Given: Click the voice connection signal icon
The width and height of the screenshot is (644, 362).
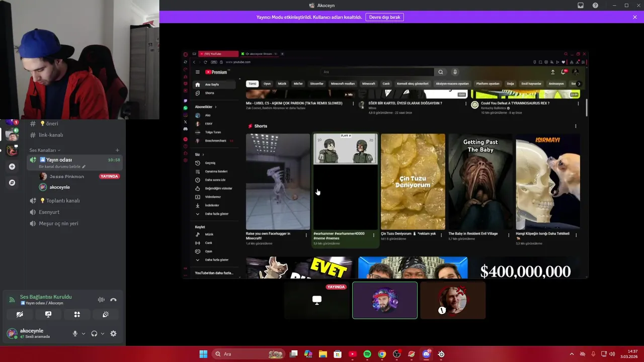Looking at the screenshot, I should click(x=12, y=300).
